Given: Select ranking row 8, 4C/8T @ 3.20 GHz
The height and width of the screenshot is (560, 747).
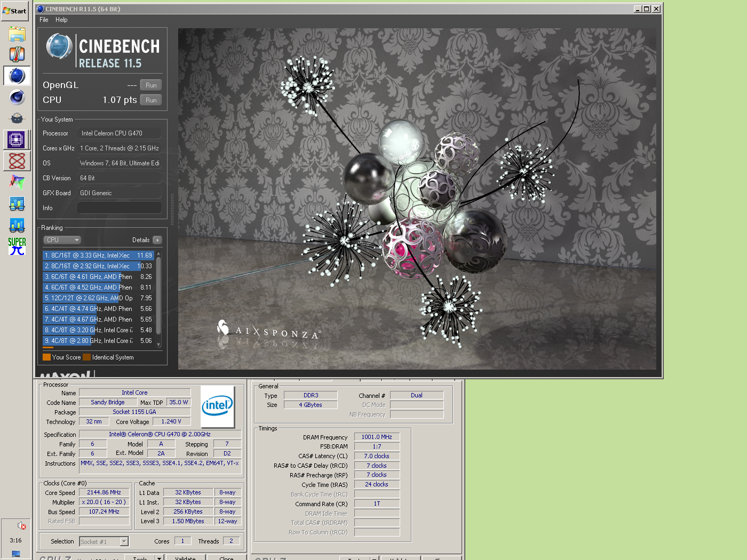Looking at the screenshot, I should pyautogui.click(x=99, y=330).
